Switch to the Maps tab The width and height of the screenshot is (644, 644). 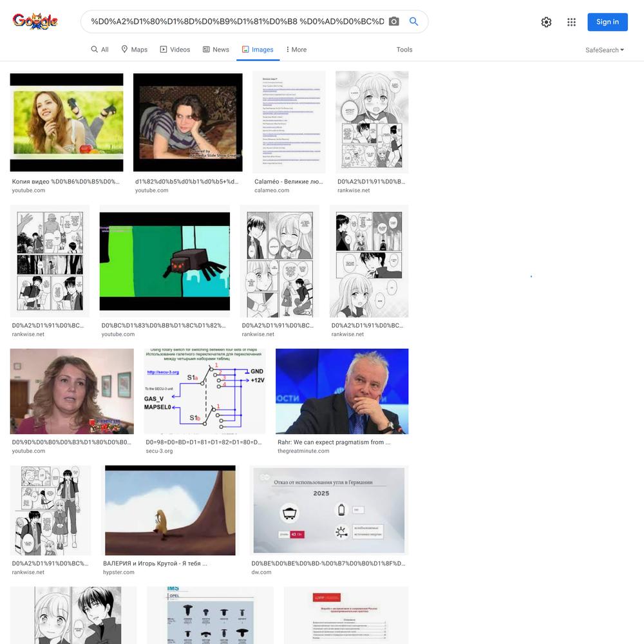pos(134,50)
